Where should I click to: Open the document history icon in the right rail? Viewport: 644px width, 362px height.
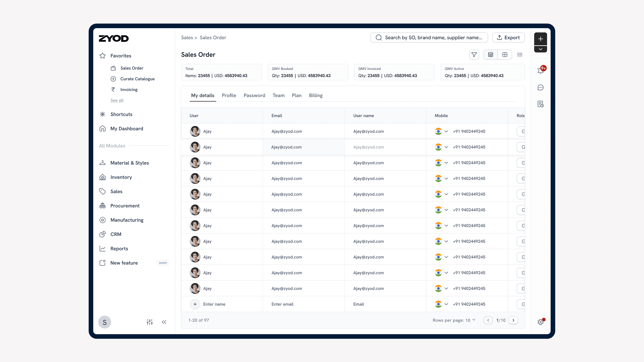541,104
